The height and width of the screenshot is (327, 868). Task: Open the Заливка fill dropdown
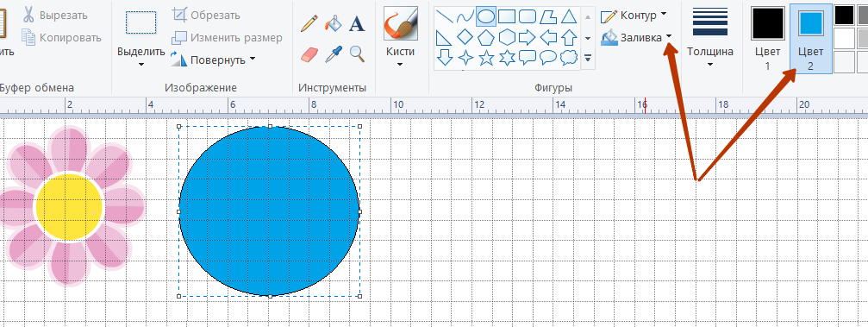pyautogui.click(x=637, y=38)
